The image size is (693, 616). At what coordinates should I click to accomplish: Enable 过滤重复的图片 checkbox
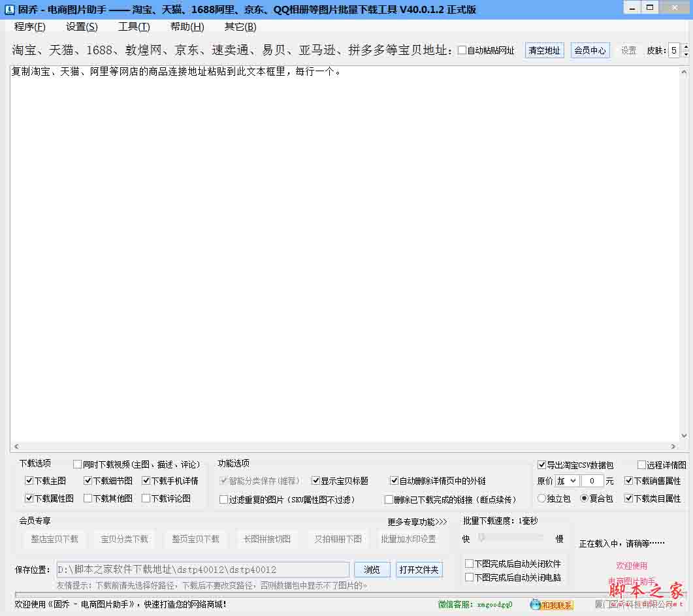pyautogui.click(x=223, y=499)
